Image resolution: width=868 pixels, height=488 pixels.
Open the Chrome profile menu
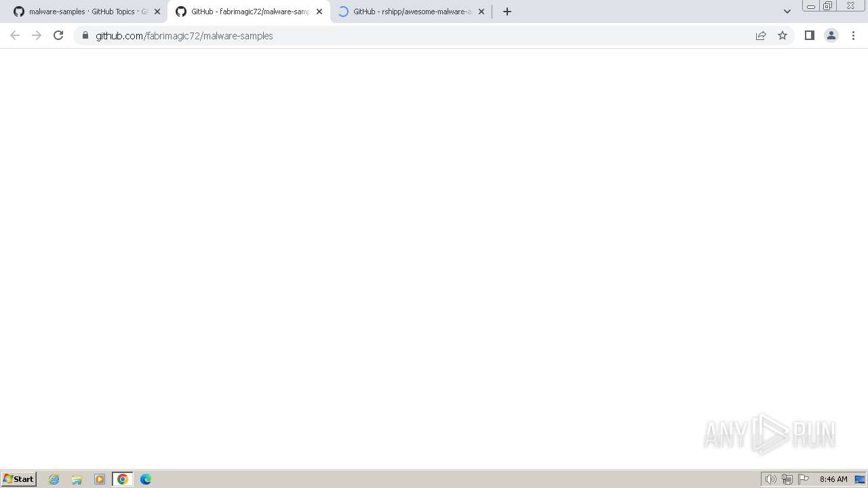pyautogui.click(x=831, y=35)
